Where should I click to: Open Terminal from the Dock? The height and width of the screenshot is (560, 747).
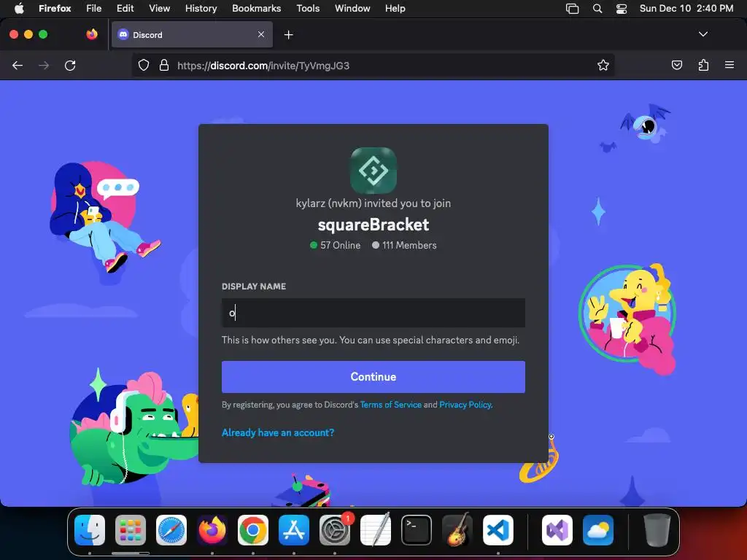point(417,530)
